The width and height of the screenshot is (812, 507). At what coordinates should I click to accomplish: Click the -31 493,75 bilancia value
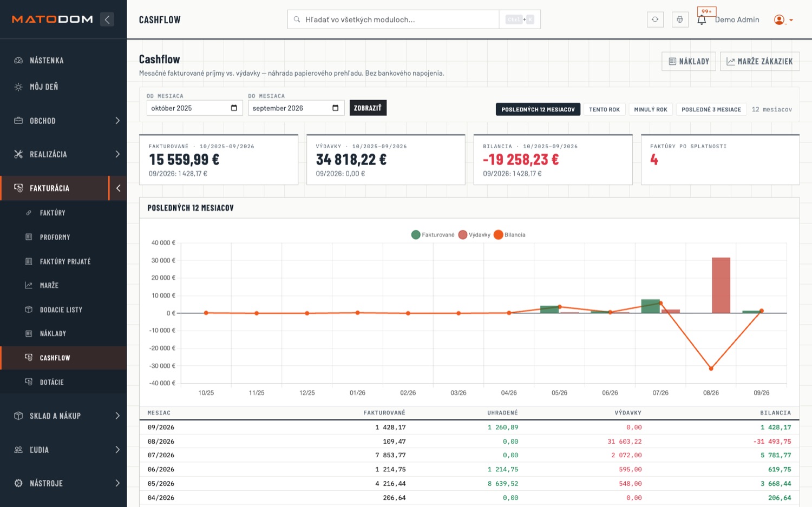click(772, 441)
